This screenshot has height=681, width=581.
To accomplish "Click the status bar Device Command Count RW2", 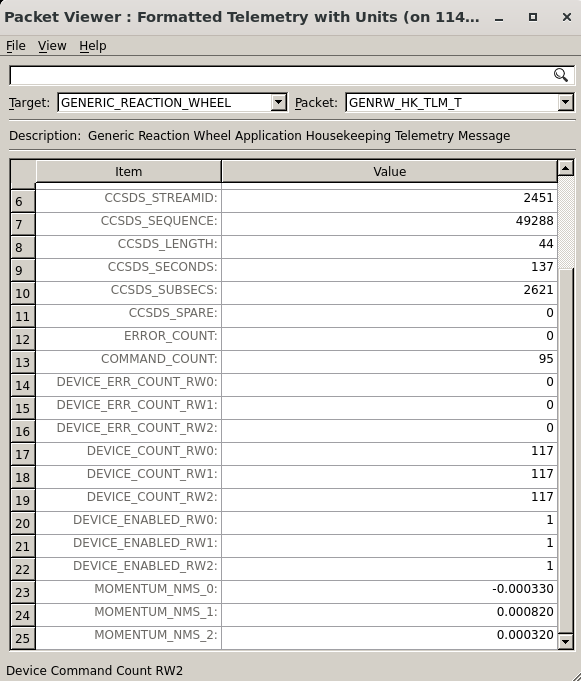I will [95, 671].
